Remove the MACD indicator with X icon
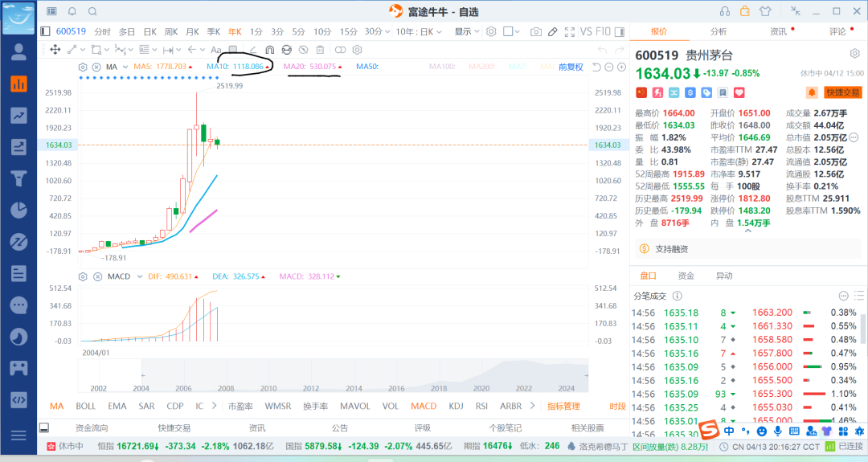 tap(97, 276)
